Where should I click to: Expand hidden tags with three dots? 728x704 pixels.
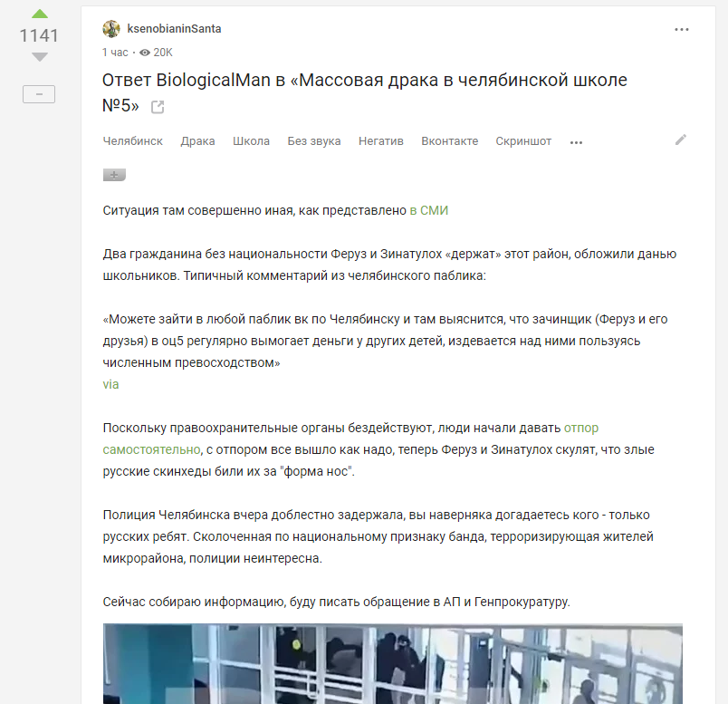(x=576, y=142)
